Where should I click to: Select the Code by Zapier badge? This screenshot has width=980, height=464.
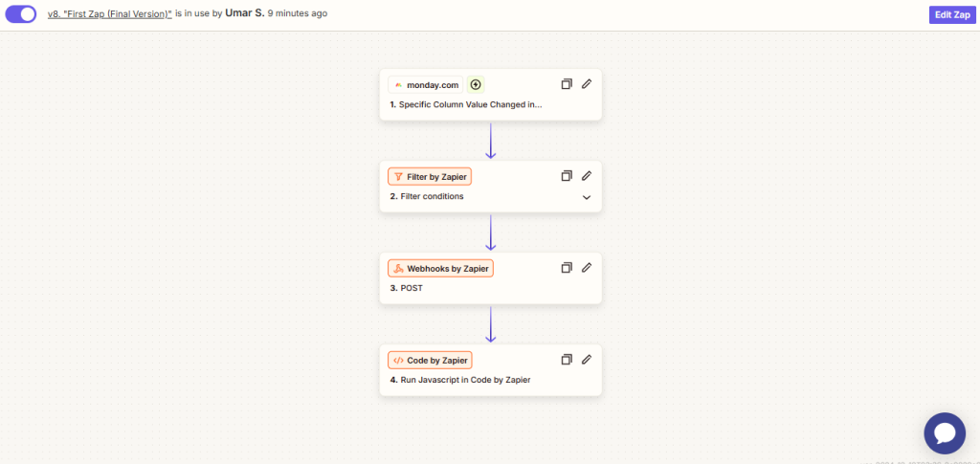click(430, 360)
